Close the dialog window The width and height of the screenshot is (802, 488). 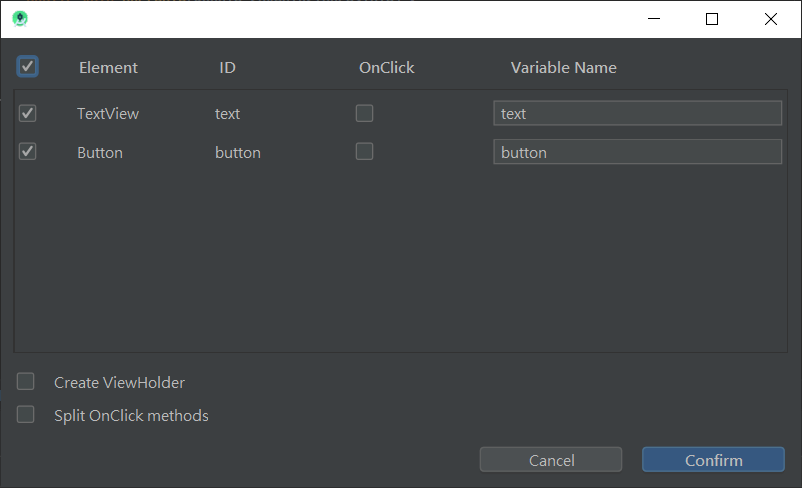[x=770, y=19]
